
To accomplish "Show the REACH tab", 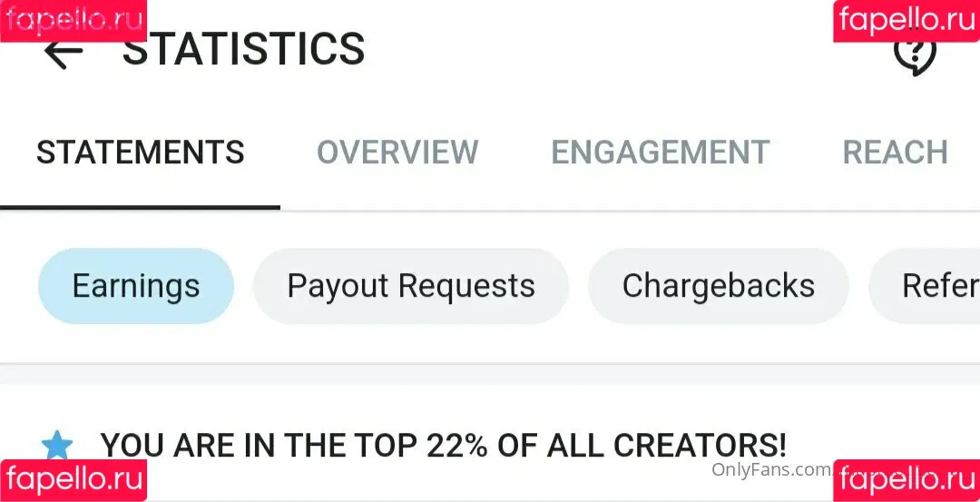I will click(895, 152).
